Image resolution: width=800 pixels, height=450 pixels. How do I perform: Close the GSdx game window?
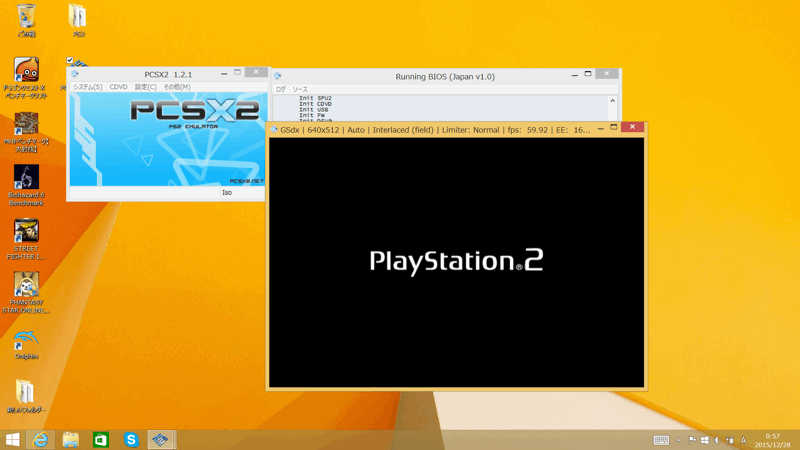632,128
